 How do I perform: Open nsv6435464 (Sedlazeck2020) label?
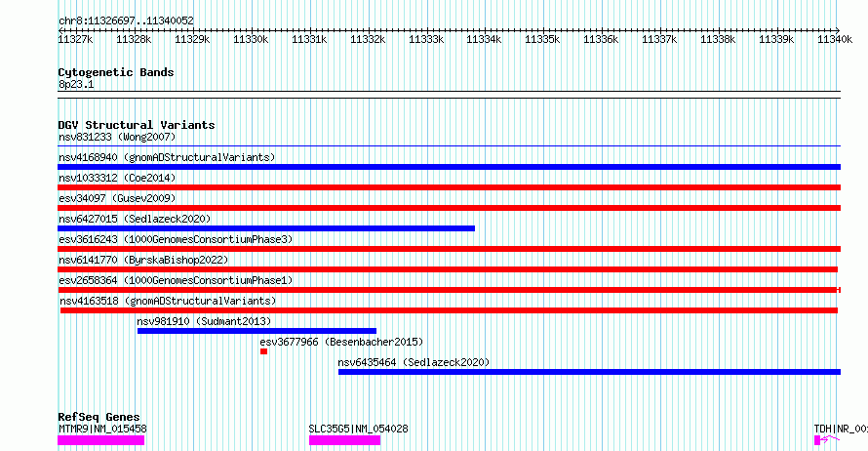point(414,362)
